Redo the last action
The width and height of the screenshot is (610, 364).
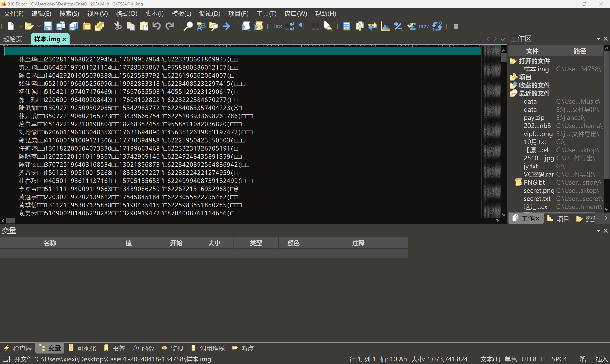(x=169, y=26)
